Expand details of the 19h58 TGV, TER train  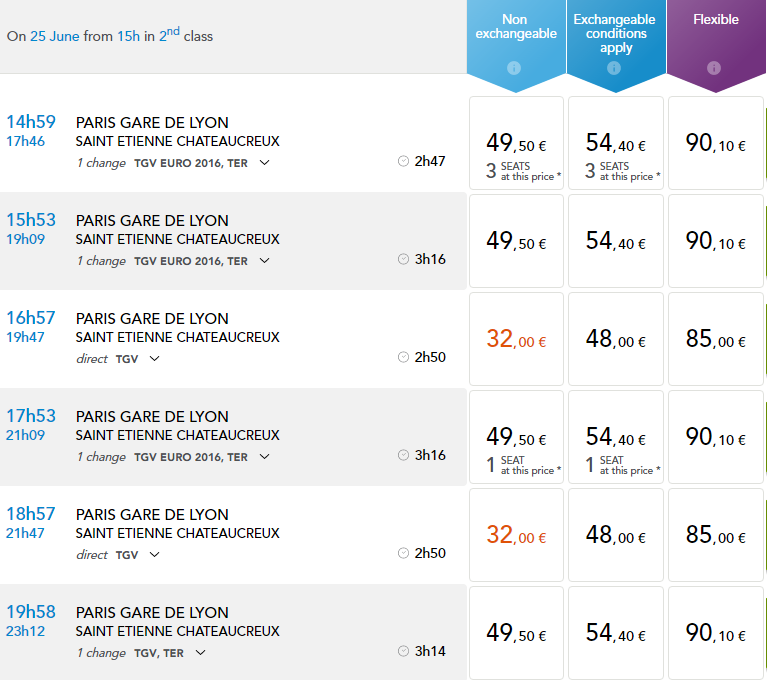click(201, 653)
